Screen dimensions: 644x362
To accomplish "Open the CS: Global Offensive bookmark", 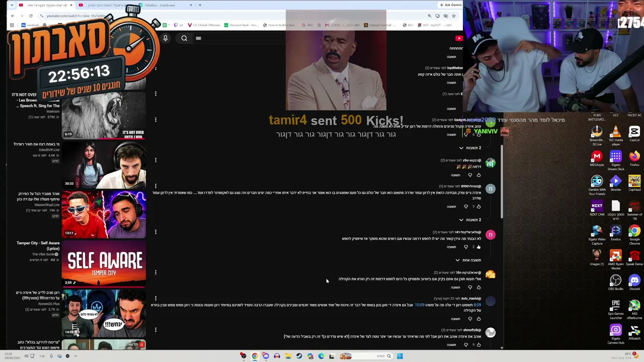I will click(204, 25).
